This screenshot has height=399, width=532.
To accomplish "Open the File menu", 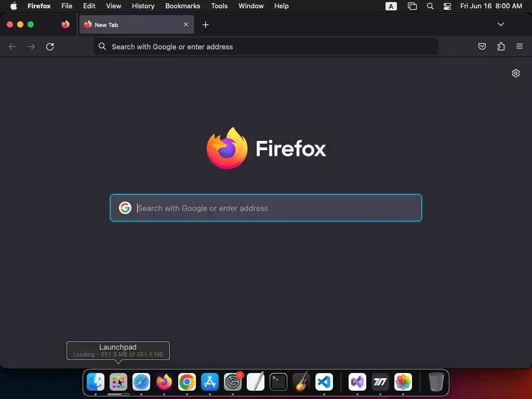I will tap(67, 6).
